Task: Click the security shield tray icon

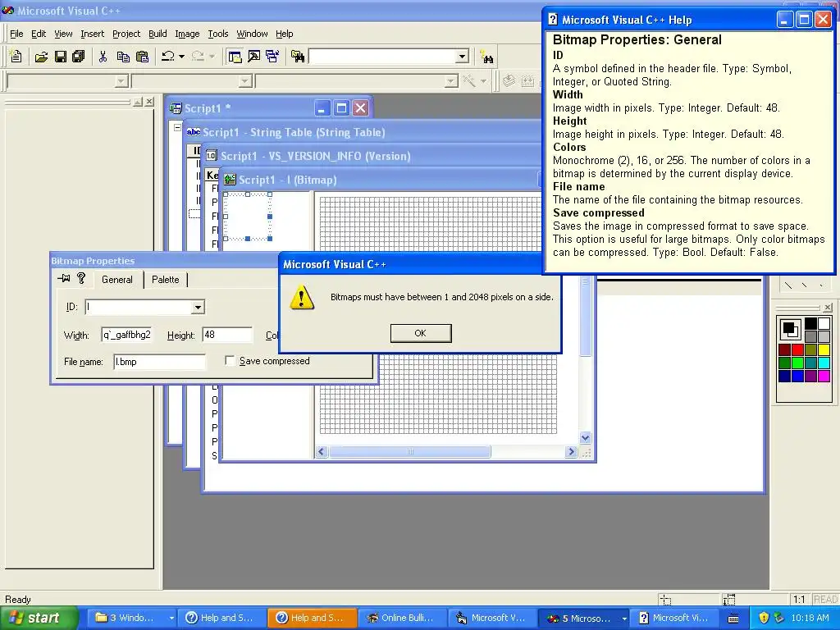Action: pos(764,618)
